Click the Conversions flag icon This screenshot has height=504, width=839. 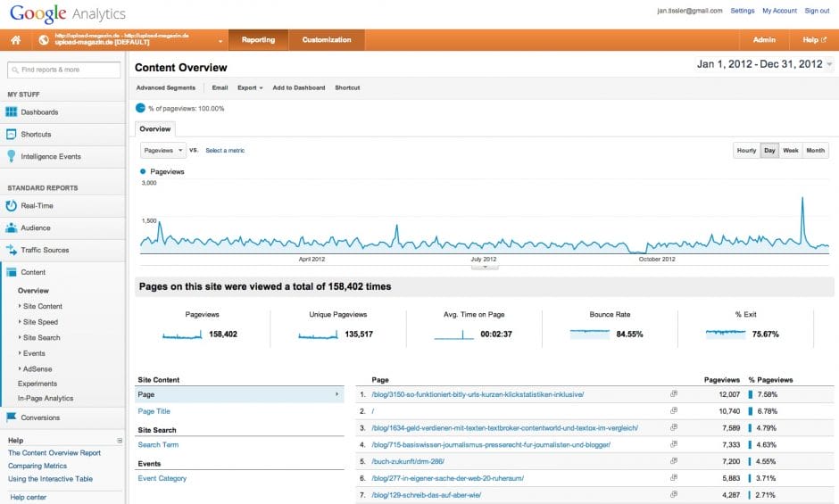[11, 417]
